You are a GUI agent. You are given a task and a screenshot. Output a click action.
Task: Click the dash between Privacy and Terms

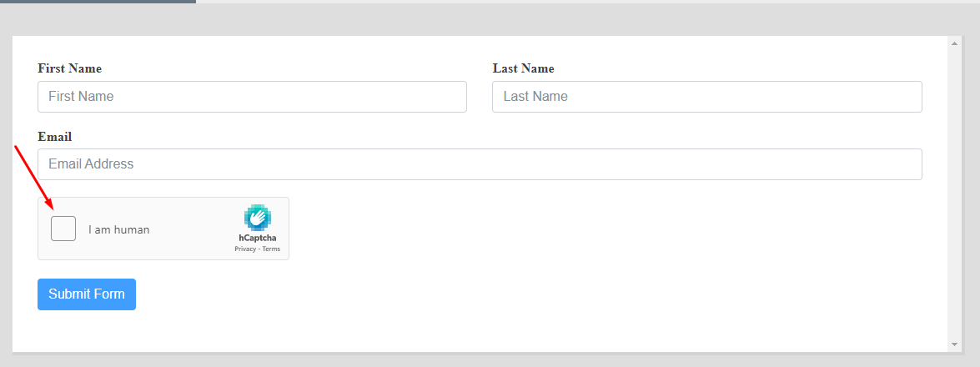[x=259, y=249]
